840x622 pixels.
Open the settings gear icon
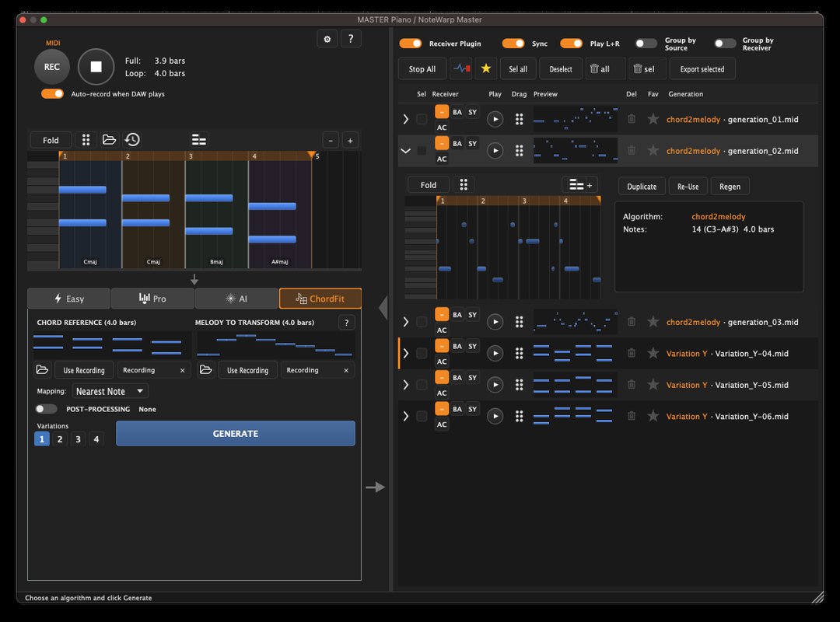point(327,39)
